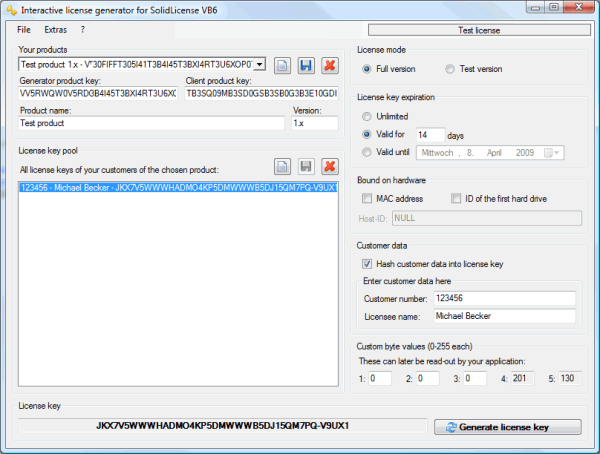Click Generate license key button
600x454 pixels.
pyautogui.click(x=508, y=427)
